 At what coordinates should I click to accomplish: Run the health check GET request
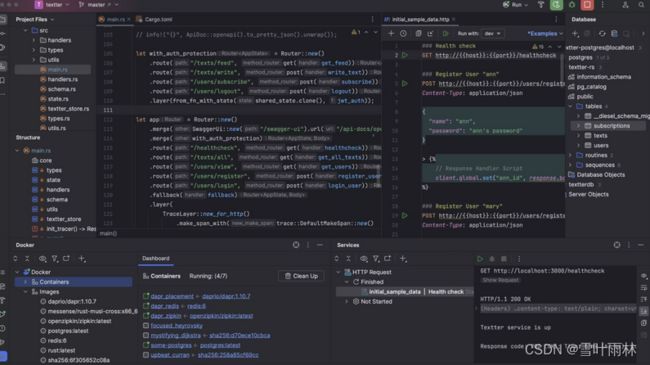(405, 55)
